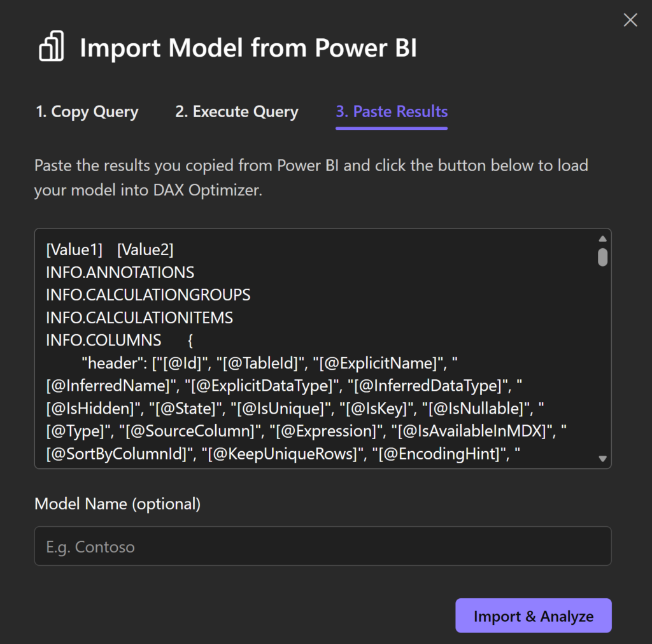Focus the Model Name input field
This screenshot has height=644, width=652.
[322, 546]
